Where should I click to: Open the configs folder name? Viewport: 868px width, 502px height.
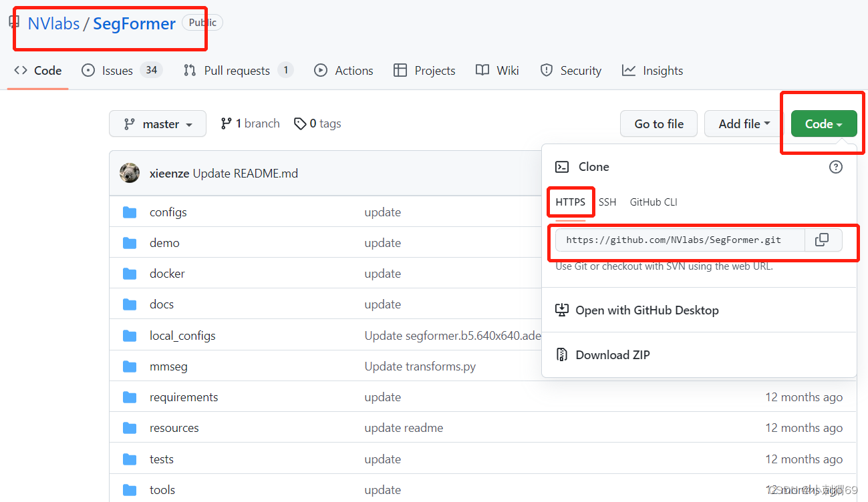click(168, 212)
